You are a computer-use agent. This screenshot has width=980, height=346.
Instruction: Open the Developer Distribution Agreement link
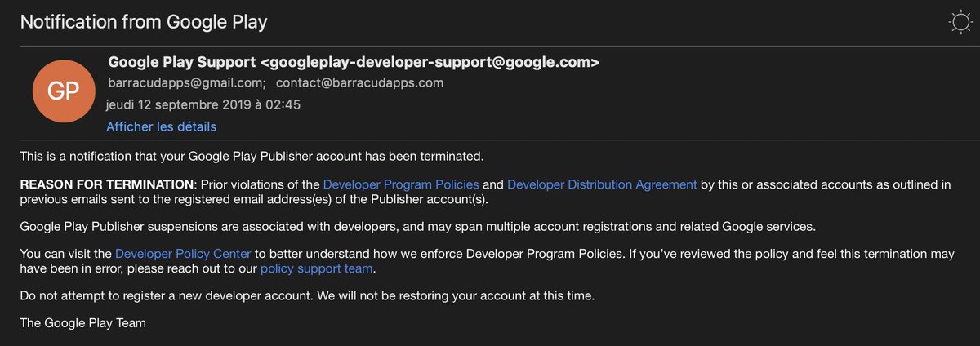point(602,184)
